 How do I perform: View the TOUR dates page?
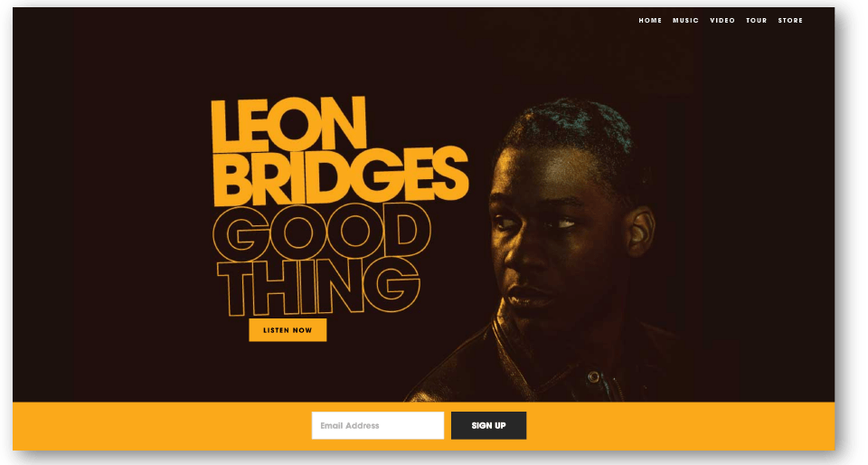(x=756, y=21)
